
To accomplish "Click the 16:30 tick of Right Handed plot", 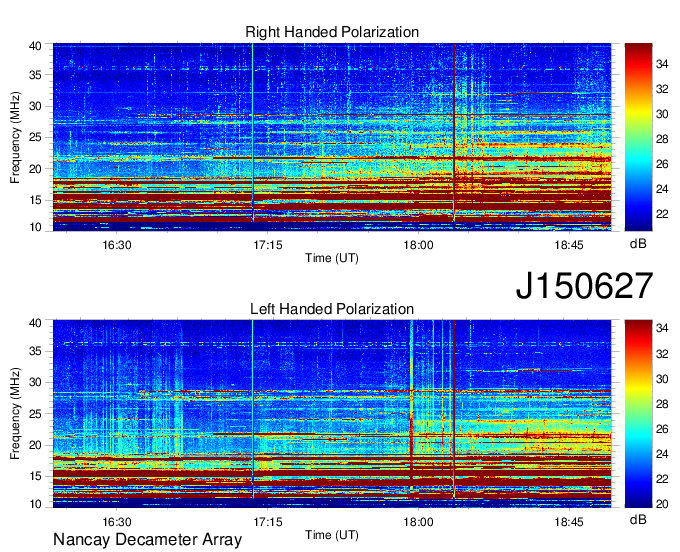I will coord(117,245).
